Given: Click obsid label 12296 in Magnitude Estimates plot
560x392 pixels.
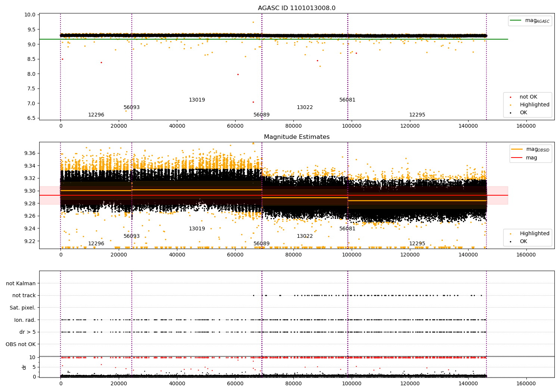Looking at the screenshot, I should click(x=96, y=244).
